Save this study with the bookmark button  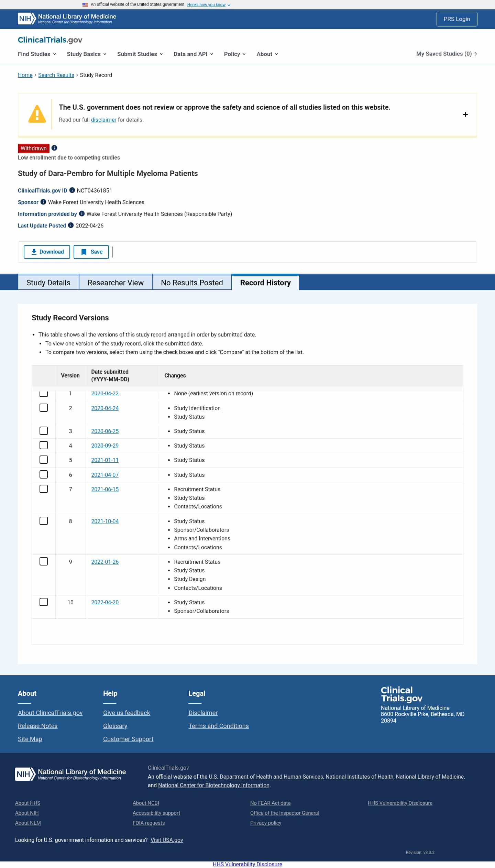click(91, 252)
